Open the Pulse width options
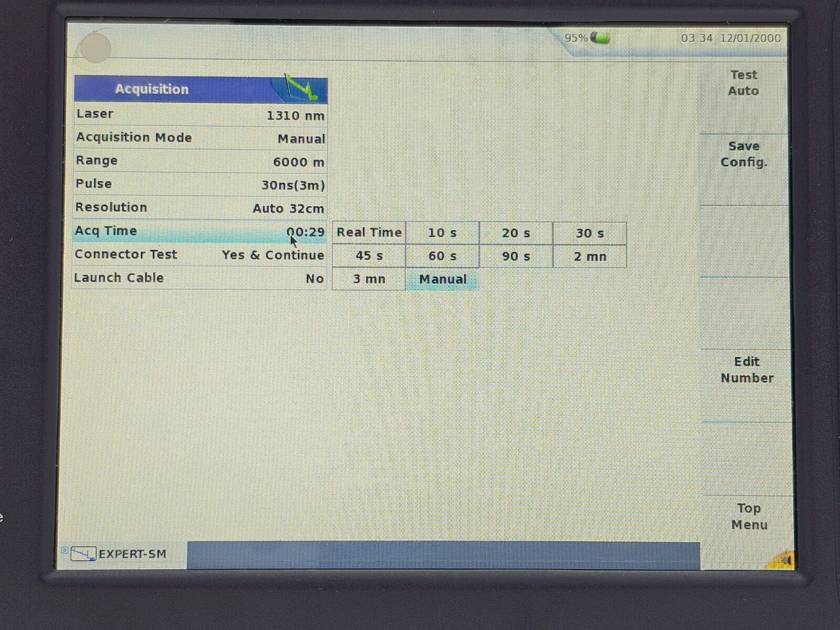840x630 pixels. pos(199,184)
